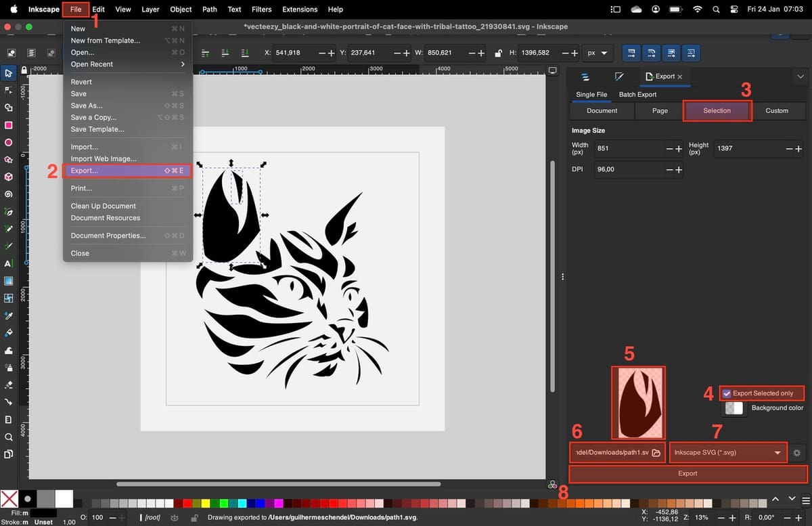
Task: Click Import in the File menu
Action: point(128,147)
